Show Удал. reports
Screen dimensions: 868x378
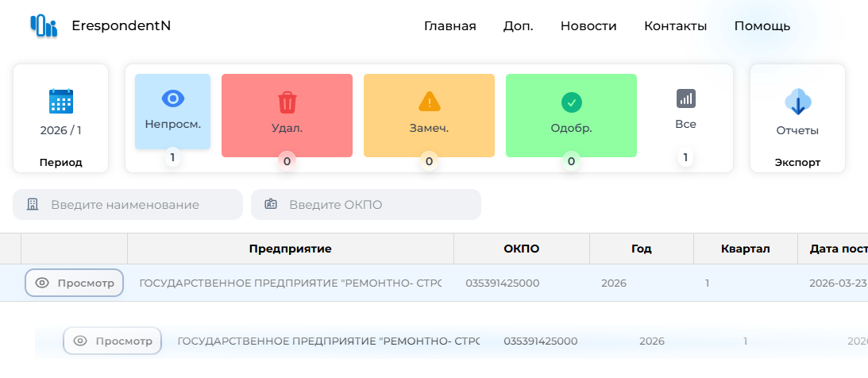(x=287, y=128)
